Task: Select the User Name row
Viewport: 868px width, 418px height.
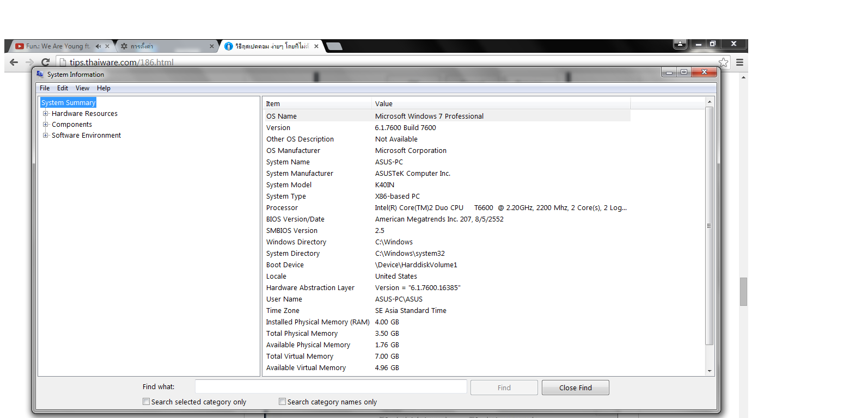Action: point(447,299)
